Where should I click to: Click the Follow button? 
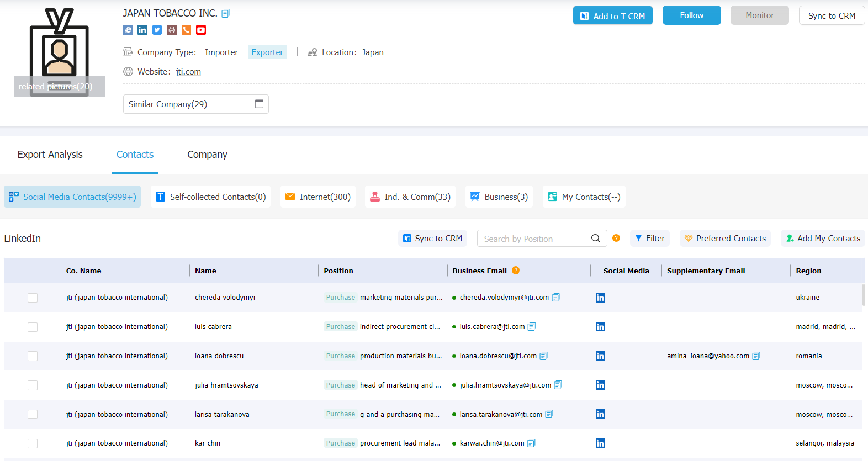(692, 15)
